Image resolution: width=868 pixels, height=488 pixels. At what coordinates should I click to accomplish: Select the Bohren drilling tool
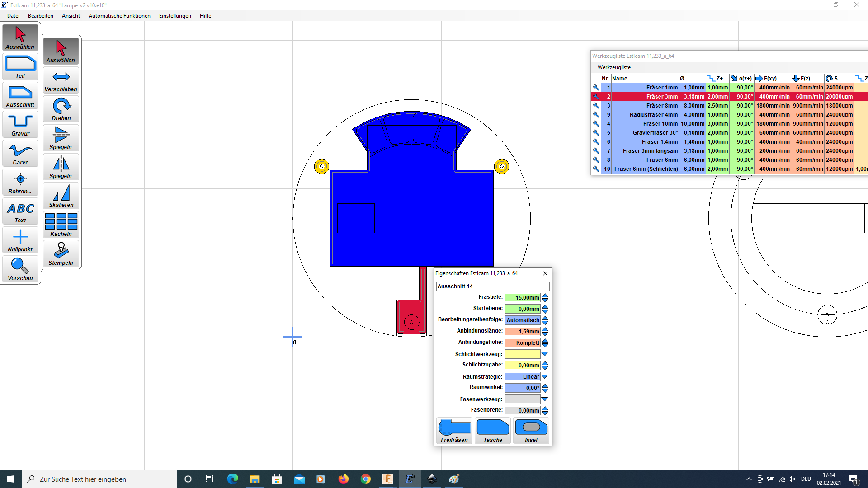tap(20, 183)
